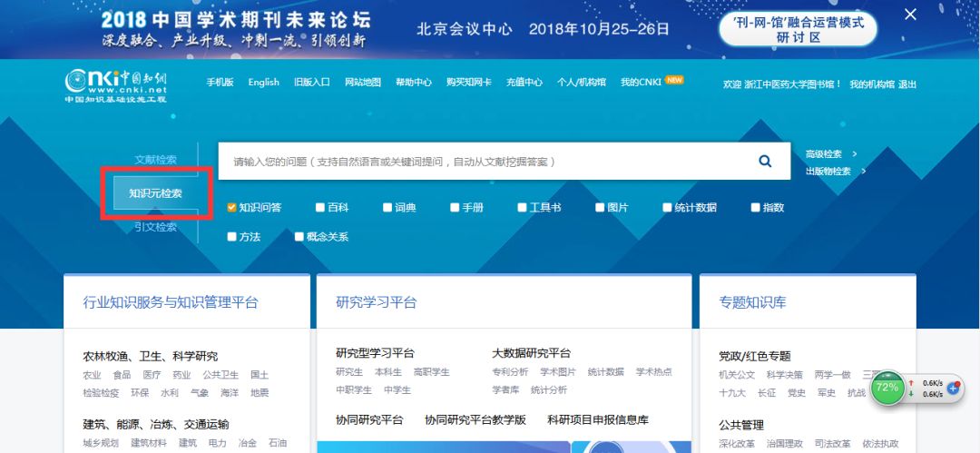
Task: Click the NEW badge beside 我的CNKI
Action: point(674,80)
